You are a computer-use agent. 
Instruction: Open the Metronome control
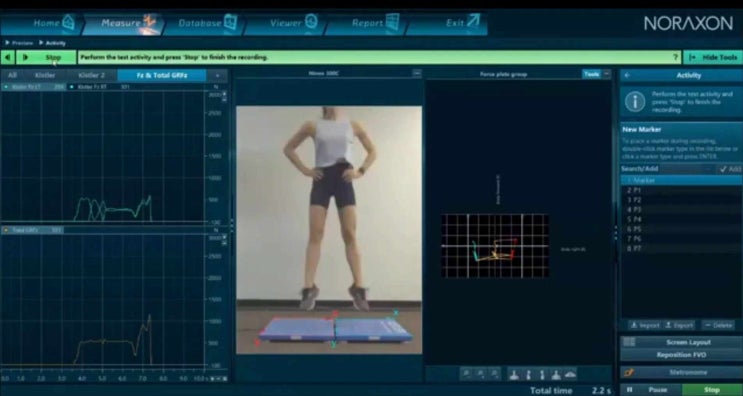[x=681, y=372]
